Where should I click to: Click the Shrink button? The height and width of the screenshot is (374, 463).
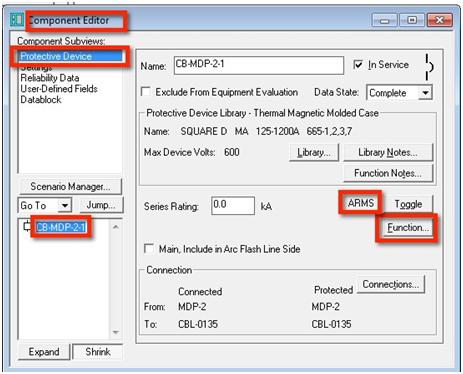coord(98,352)
